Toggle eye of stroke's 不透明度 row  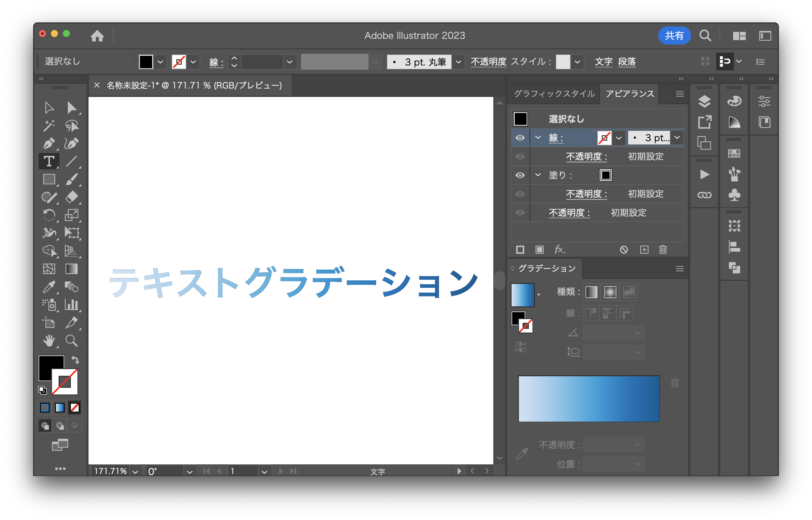coord(520,156)
